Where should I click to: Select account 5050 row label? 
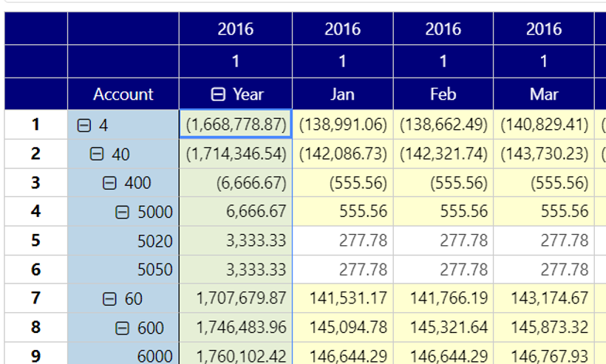154,270
